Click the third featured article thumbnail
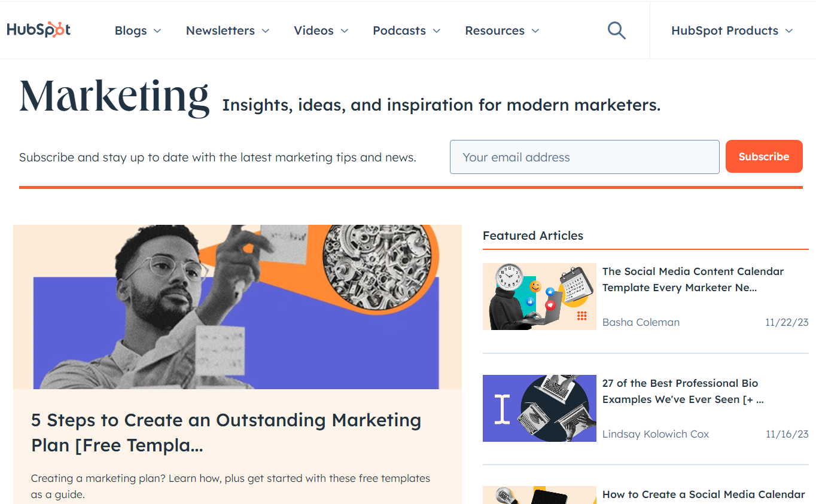Viewport: 816px width, 504px height. (539, 496)
